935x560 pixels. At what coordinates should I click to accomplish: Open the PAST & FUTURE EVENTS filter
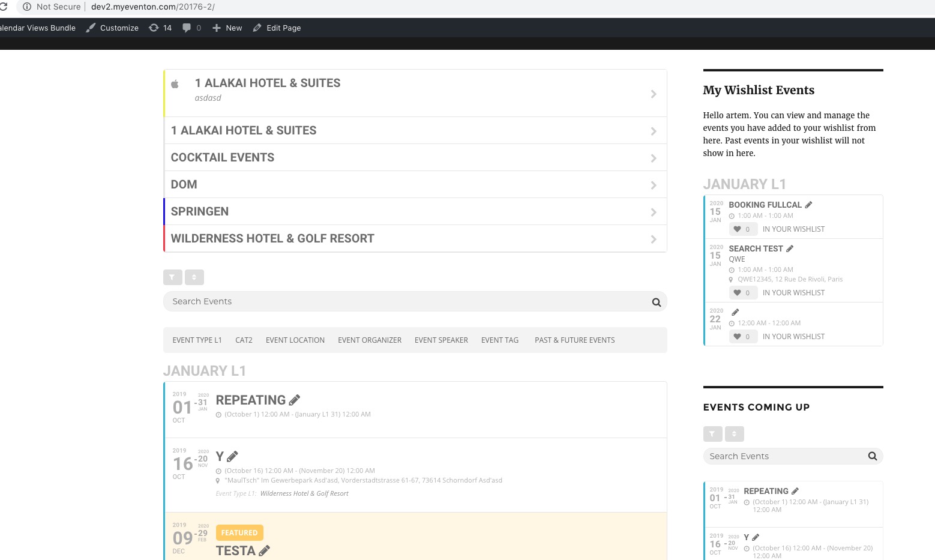click(574, 340)
